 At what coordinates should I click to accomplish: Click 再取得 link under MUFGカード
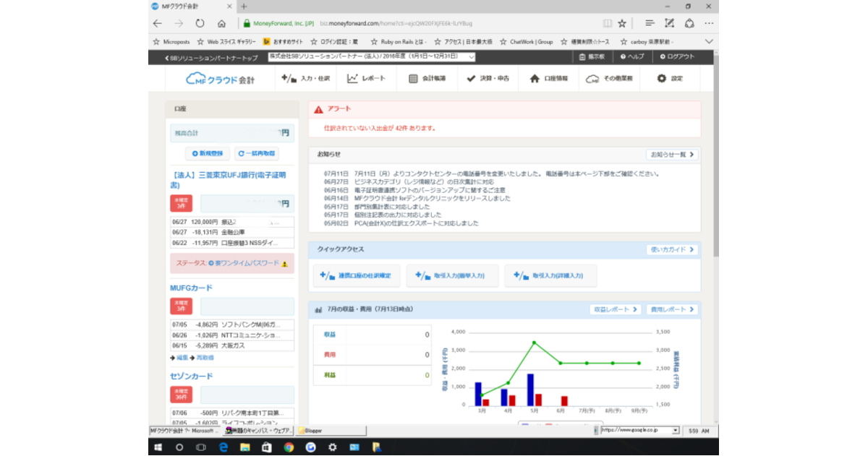pyautogui.click(x=205, y=358)
